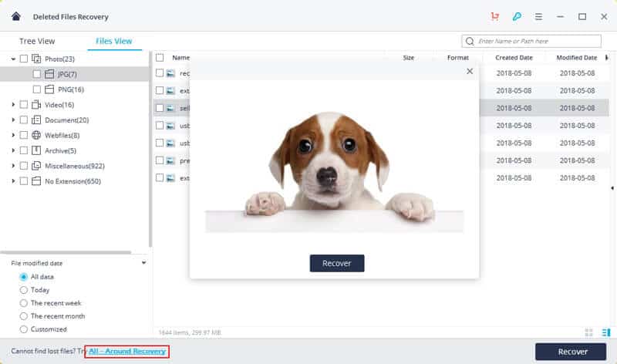Screen dimensions: 617x364
Task: Select The recent week radio option
Action: [x=24, y=303]
